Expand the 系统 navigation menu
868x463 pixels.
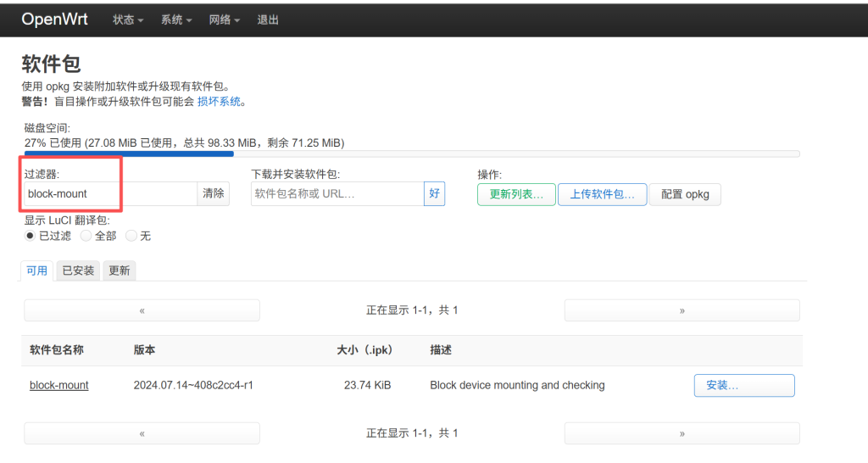click(176, 20)
